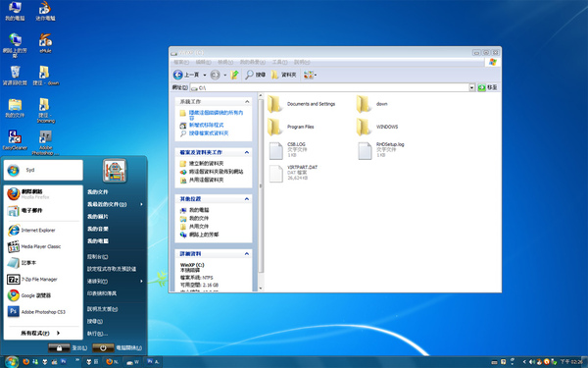Select the WINDOWS folder
Image resolution: width=588 pixels, height=368 pixels.
377,127
